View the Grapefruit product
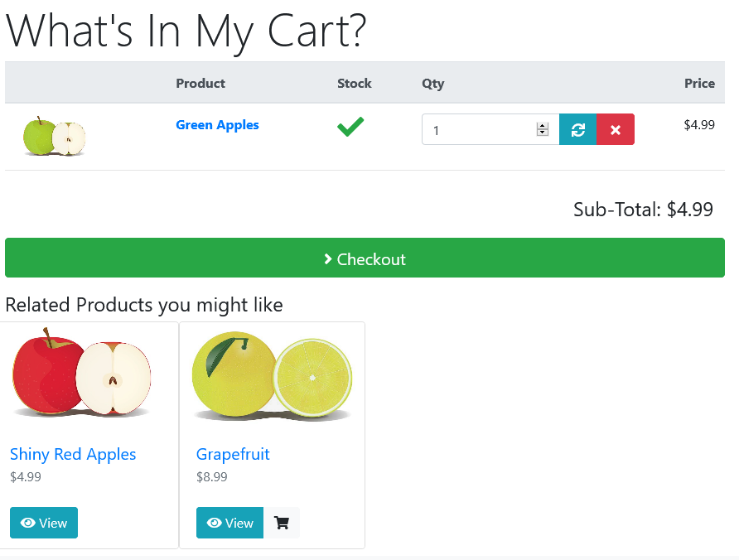Viewport: 739px width, 560px height. click(230, 522)
